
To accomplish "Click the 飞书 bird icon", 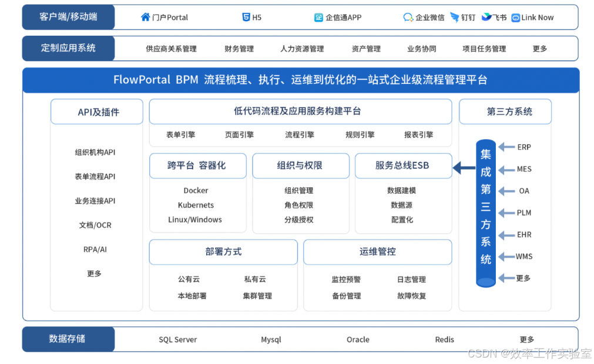I will (486, 17).
